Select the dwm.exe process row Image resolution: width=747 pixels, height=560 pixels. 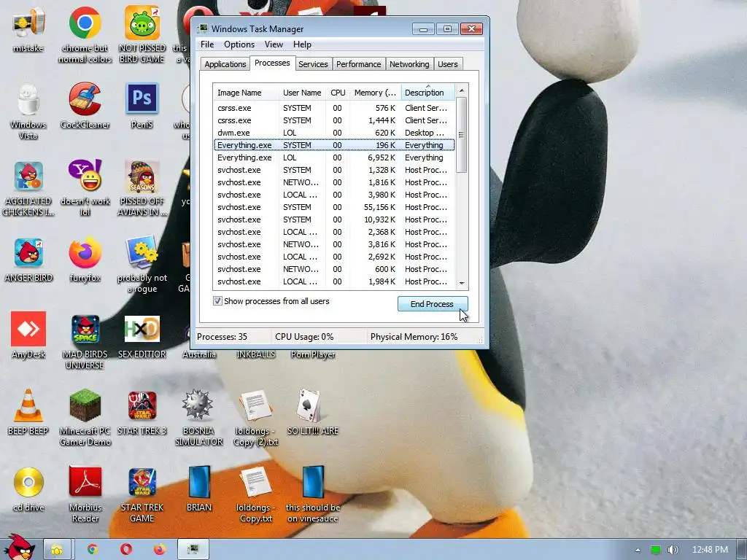pos(334,133)
